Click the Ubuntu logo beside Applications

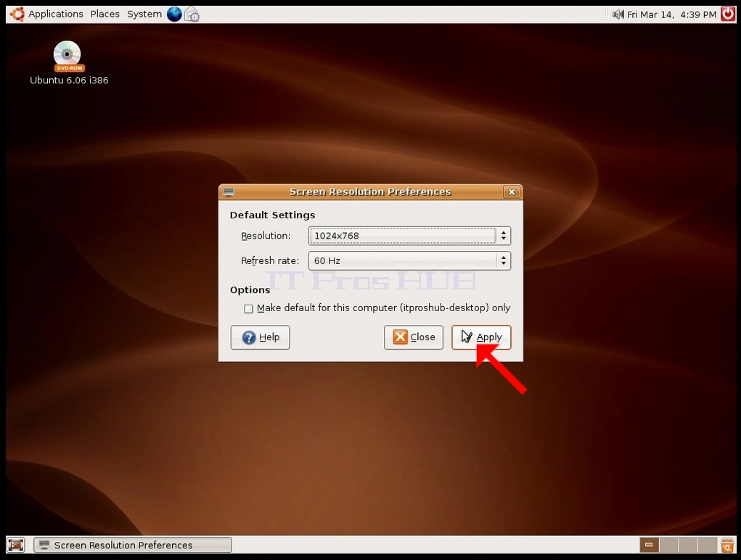(17, 15)
